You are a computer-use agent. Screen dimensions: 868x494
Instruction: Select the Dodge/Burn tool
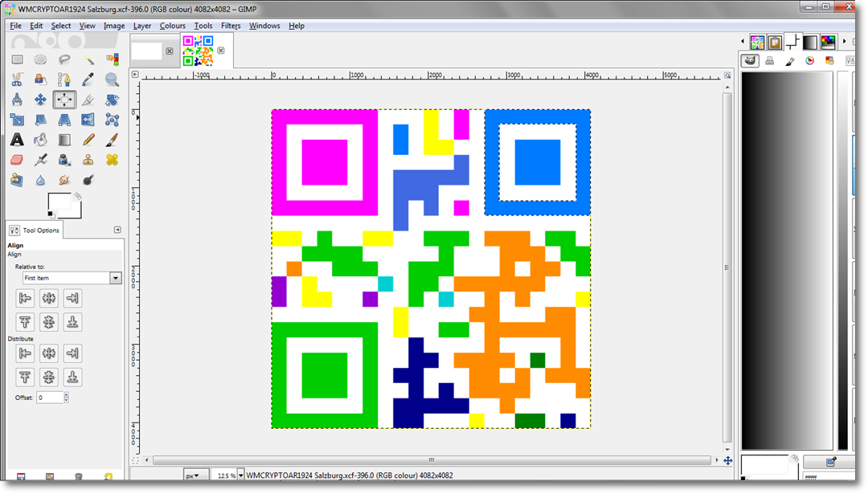[88, 180]
